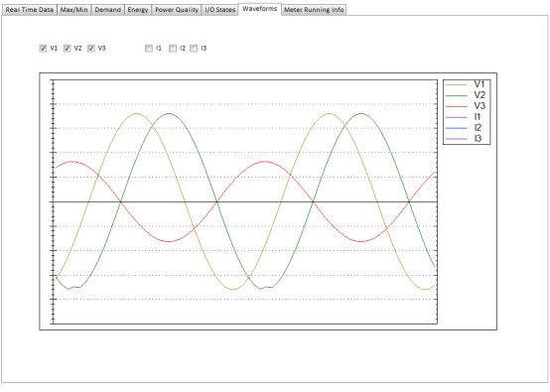Uncheck the V1 waveform checkbox

[x=43, y=49]
